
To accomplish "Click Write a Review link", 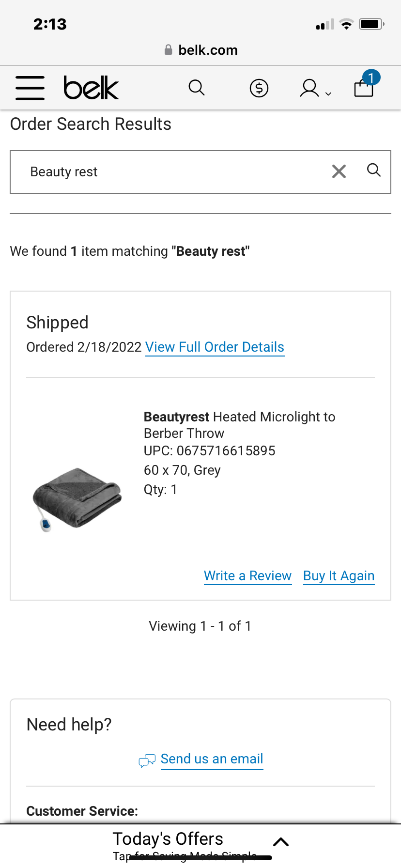I will pyautogui.click(x=247, y=576).
